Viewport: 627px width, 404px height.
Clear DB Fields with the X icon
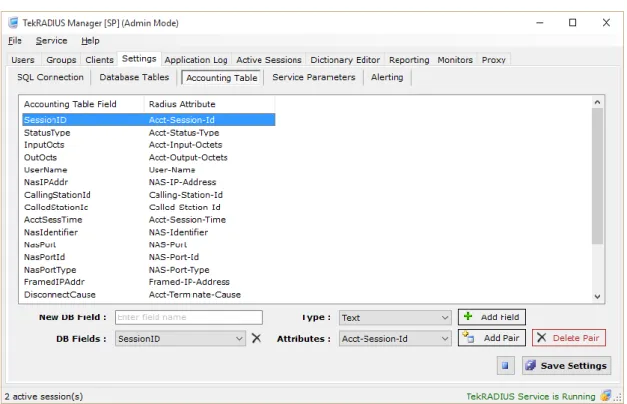[256, 338]
